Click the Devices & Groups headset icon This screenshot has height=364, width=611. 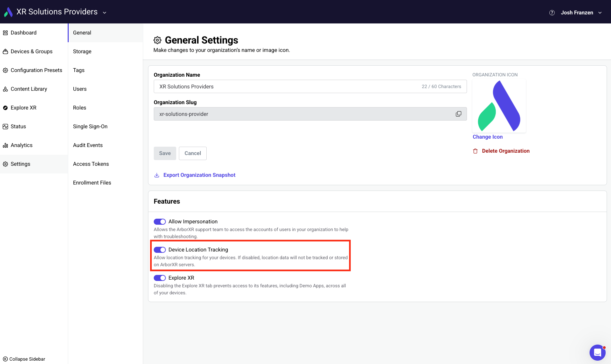click(x=5, y=52)
